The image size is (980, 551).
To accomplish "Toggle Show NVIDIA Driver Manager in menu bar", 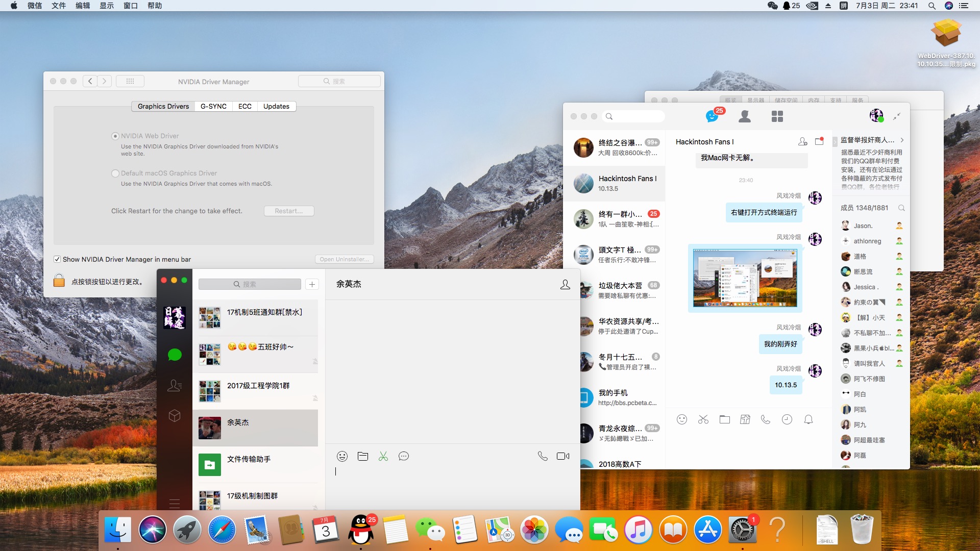I will (57, 259).
